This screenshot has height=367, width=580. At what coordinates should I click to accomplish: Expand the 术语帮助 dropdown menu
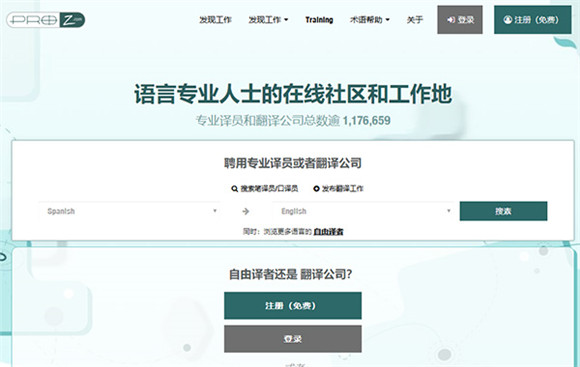click(370, 20)
